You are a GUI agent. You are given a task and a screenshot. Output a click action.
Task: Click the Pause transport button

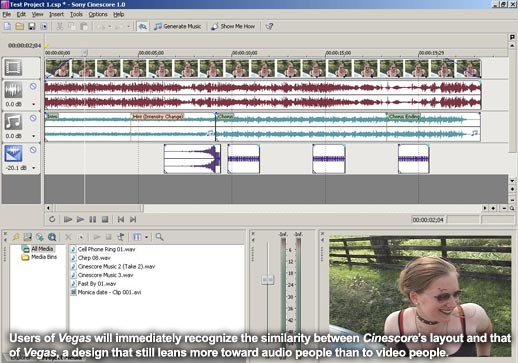tap(93, 219)
